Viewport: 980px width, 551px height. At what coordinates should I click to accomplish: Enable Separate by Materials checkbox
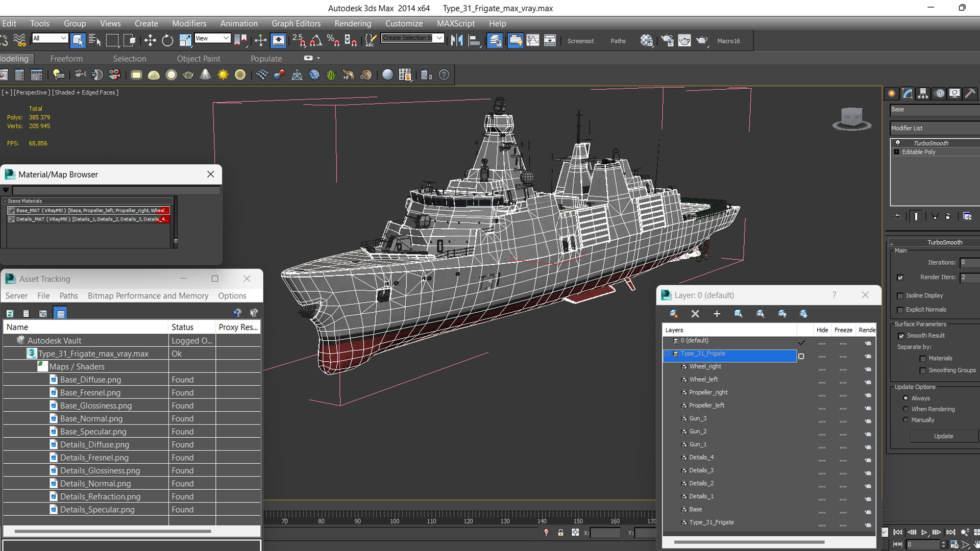[x=923, y=359]
